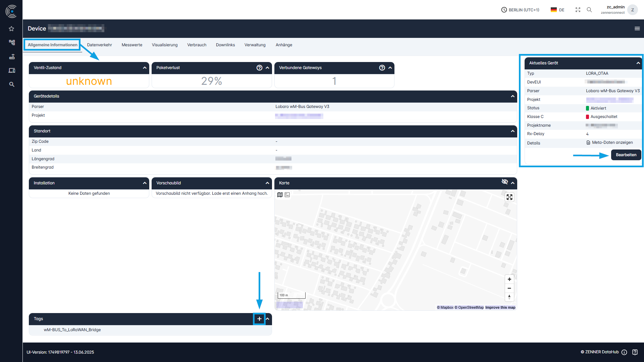Switch to the Messwerte tab
Viewport: 644px width, 362px height.
tap(132, 45)
